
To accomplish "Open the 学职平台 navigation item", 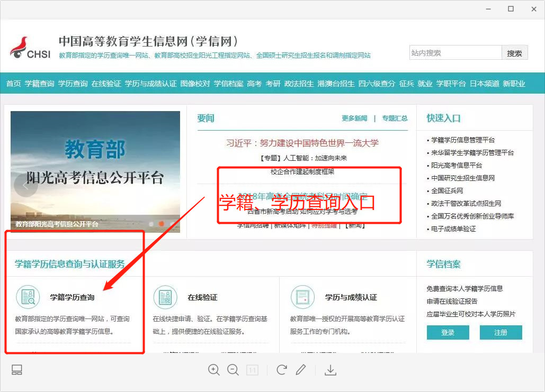I will coord(451,84).
